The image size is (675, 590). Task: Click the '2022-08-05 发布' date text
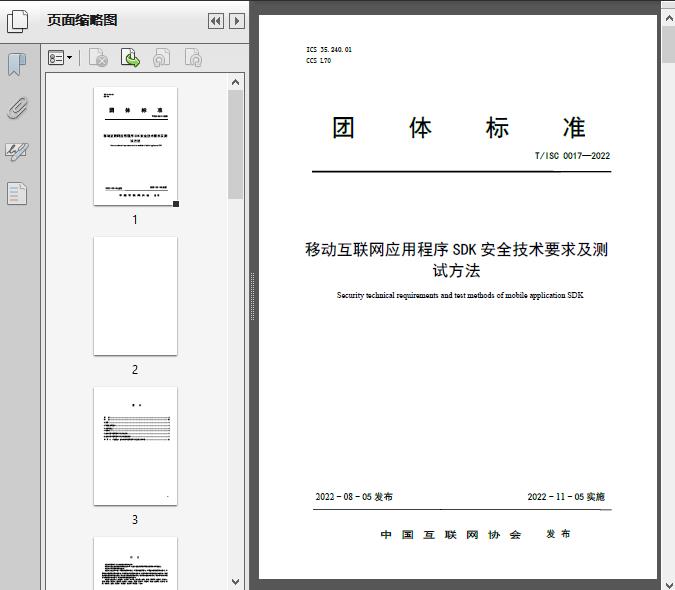(354, 497)
